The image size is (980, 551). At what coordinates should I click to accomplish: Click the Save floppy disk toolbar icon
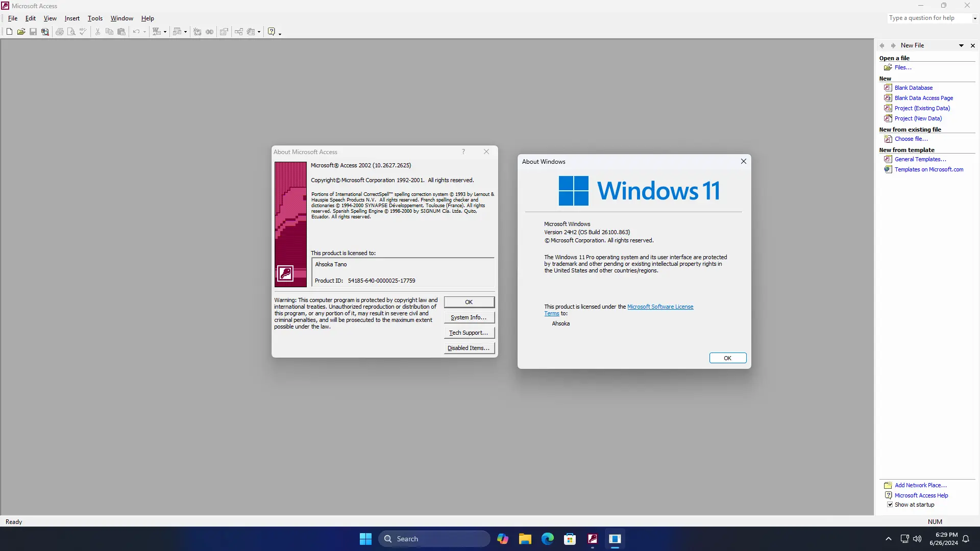pos(33,32)
